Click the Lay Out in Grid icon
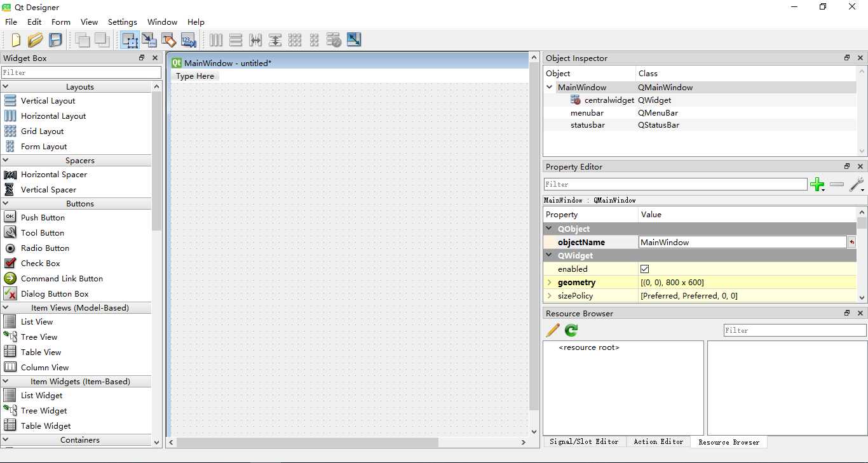Image resolution: width=868 pixels, height=463 pixels. [x=295, y=40]
